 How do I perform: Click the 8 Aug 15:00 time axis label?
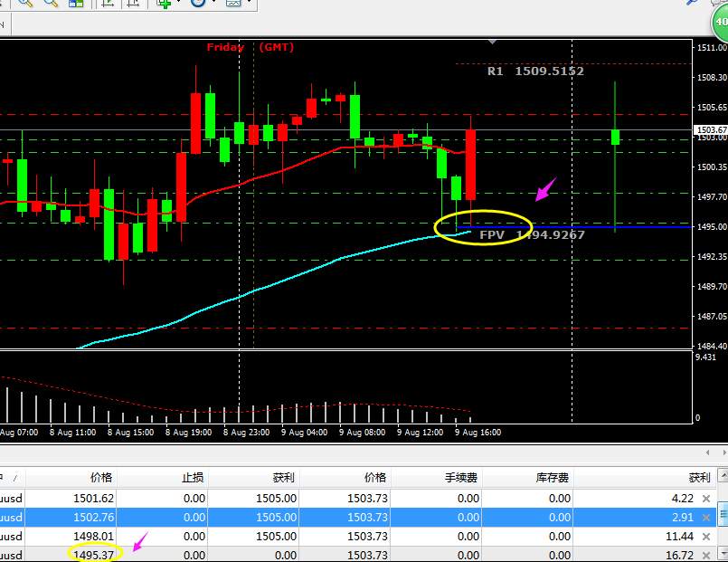pyautogui.click(x=130, y=433)
